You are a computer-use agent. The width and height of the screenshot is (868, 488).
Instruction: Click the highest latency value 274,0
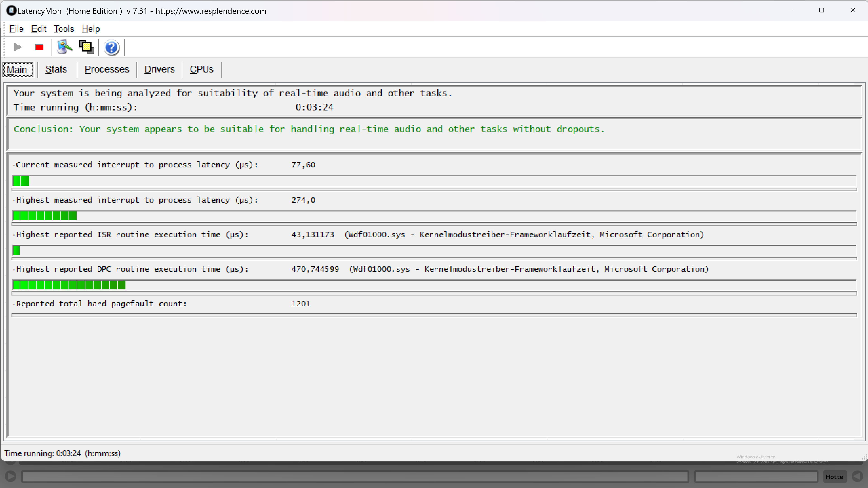click(303, 200)
